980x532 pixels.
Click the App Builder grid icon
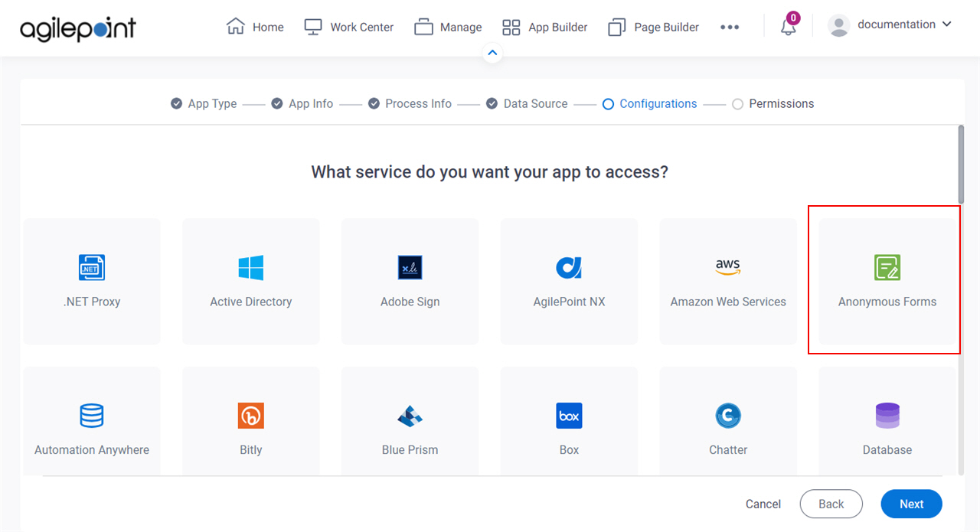coord(511,28)
